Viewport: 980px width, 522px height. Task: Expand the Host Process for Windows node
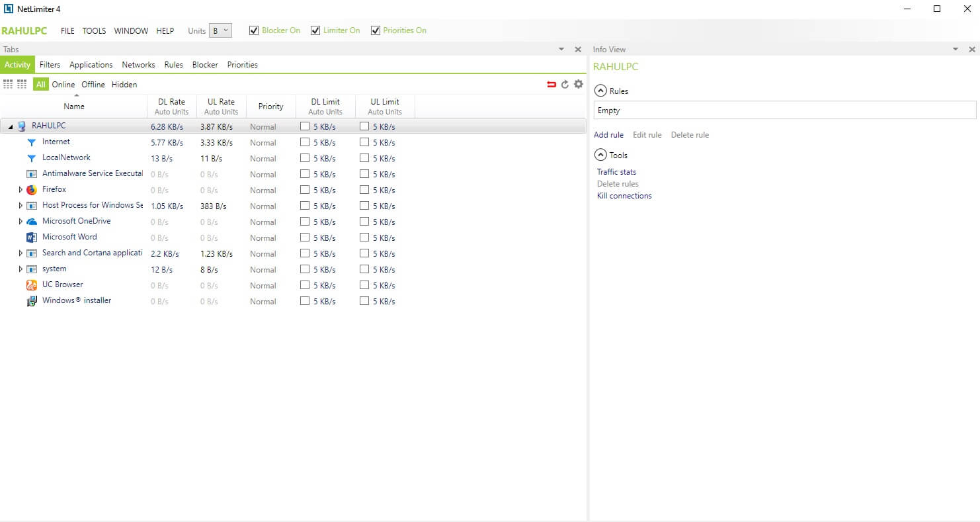(x=20, y=206)
